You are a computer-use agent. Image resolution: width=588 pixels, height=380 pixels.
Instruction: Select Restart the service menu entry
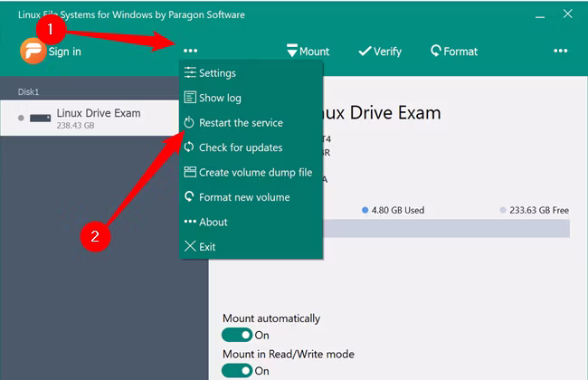[251, 122]
